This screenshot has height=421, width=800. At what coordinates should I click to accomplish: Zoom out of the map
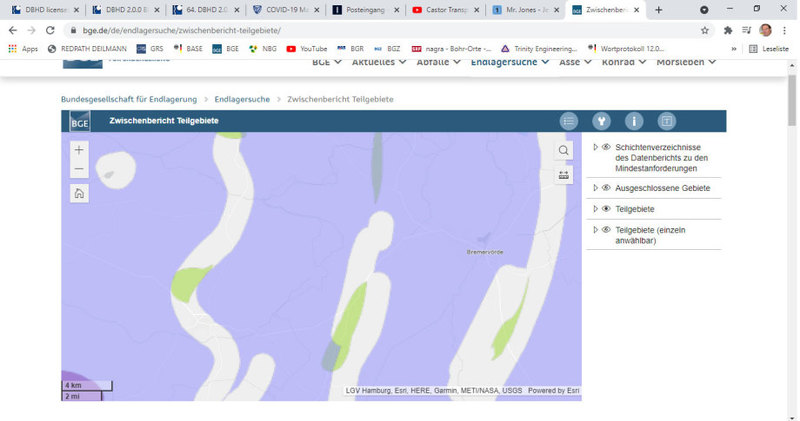point(79,169)
